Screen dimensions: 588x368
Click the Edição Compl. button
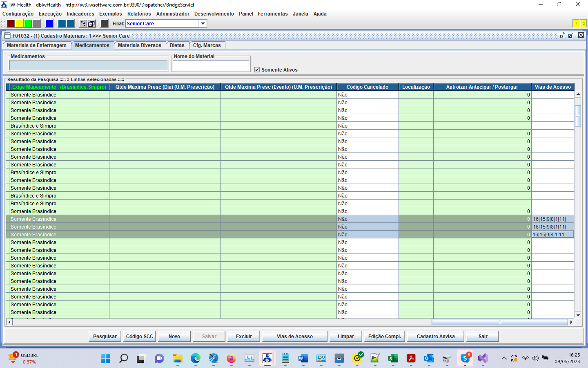click(385, 337)
